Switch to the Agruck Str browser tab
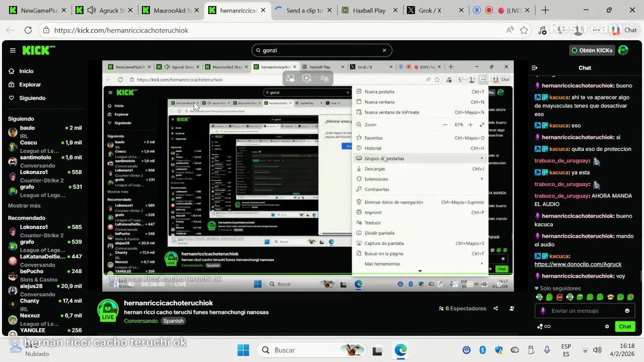 [102, 10]
